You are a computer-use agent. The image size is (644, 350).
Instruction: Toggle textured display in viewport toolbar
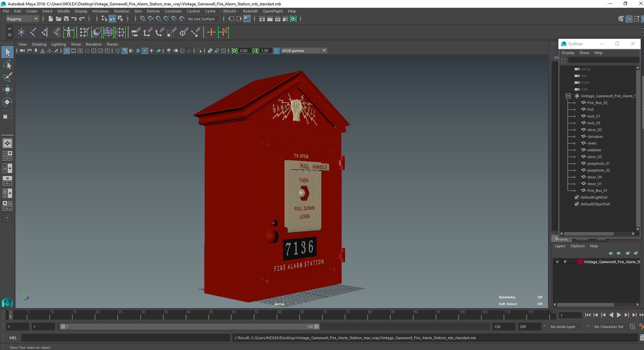coord(145,51)
